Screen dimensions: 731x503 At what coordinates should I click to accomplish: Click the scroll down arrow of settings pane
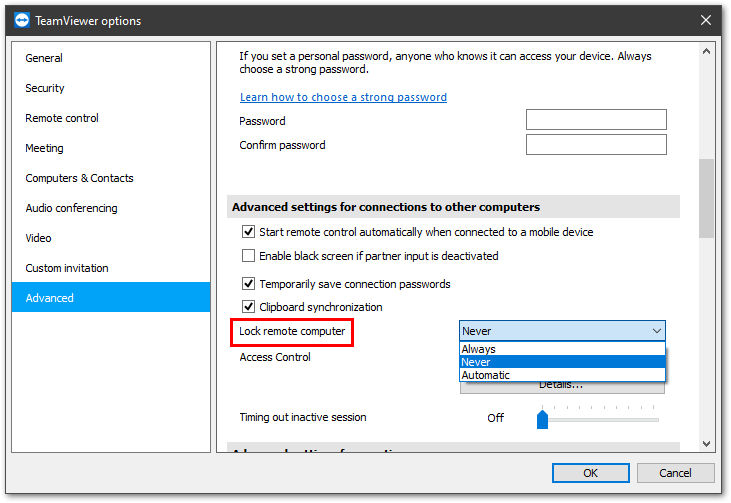pos(706,444)
